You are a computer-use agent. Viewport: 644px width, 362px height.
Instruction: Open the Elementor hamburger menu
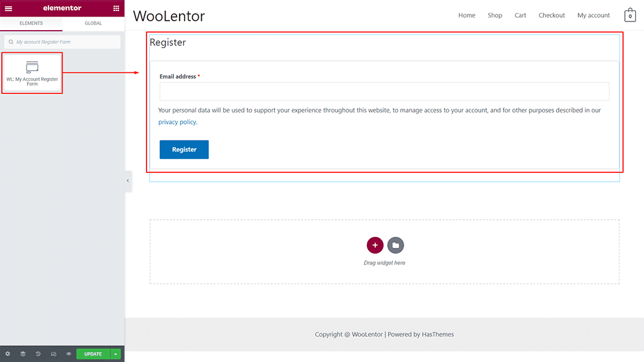[9, 8]
